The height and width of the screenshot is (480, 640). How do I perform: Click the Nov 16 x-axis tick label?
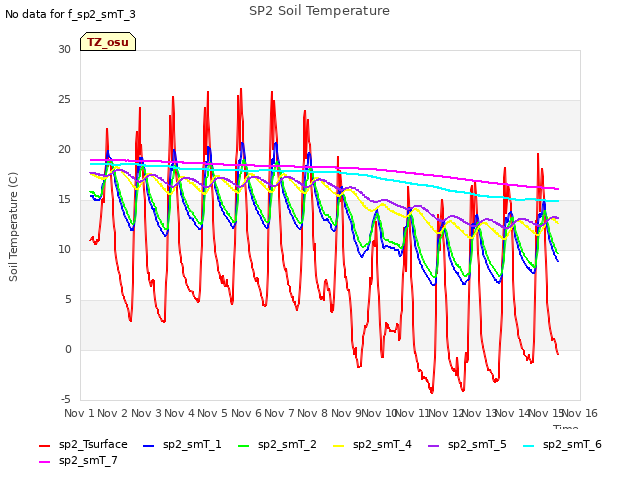pos(580,413)
